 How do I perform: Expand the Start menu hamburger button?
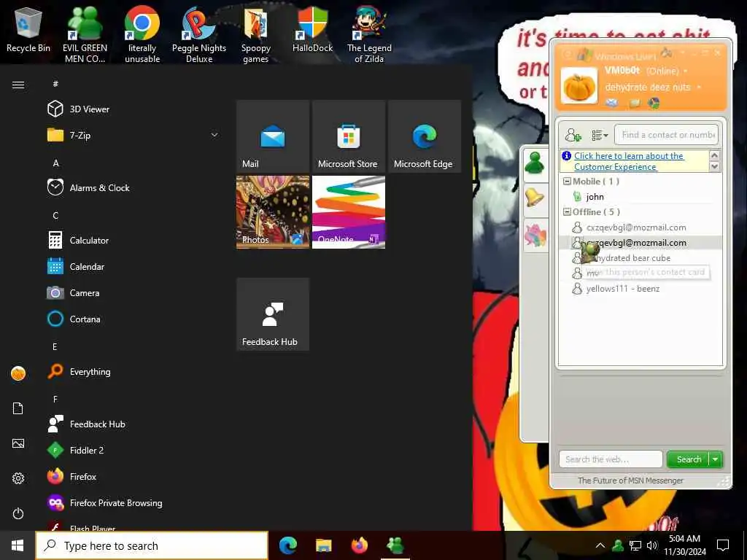18,85
